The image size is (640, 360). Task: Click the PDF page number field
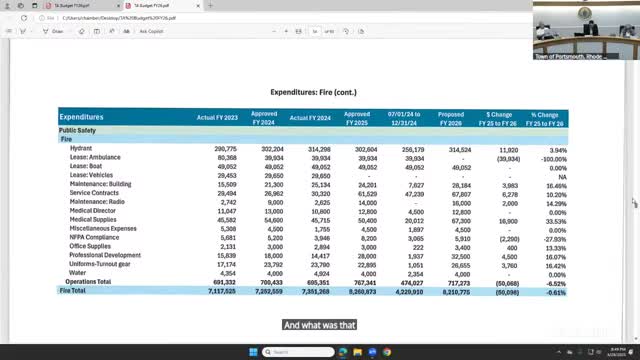pyautogui.click(x=315, y=31)
